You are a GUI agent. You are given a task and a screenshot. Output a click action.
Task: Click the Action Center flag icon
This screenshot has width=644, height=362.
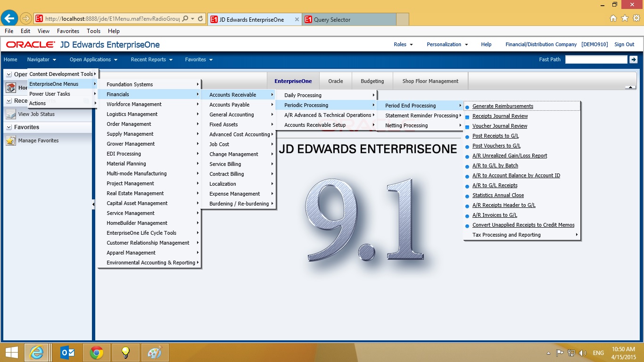560,353
